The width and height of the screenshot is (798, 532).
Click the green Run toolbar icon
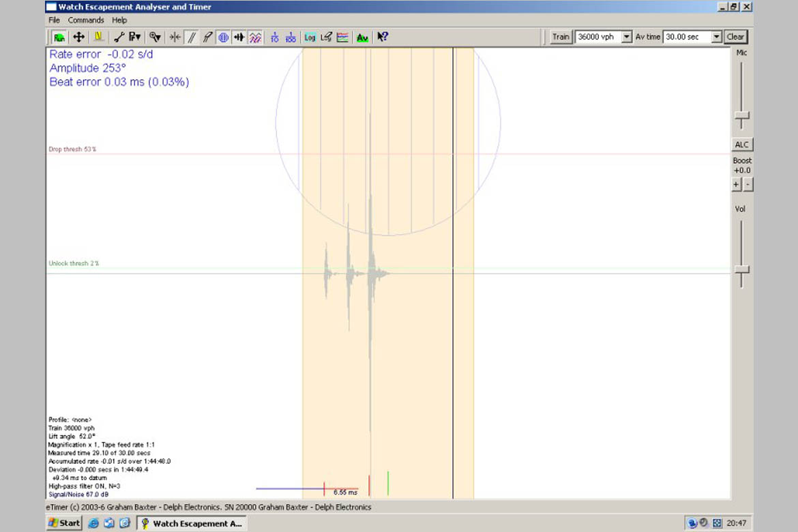(x=60, y=38)
